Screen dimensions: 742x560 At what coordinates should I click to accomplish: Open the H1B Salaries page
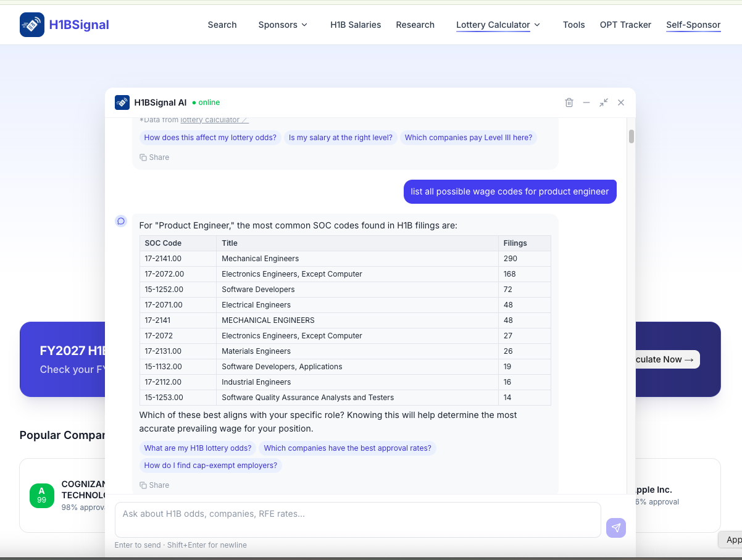coord(356,25)
